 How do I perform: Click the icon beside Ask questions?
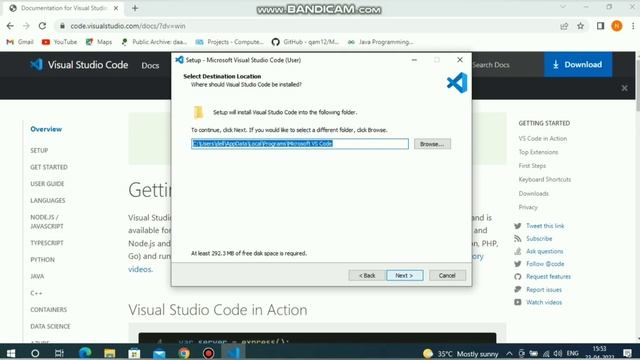click(518, 251)
